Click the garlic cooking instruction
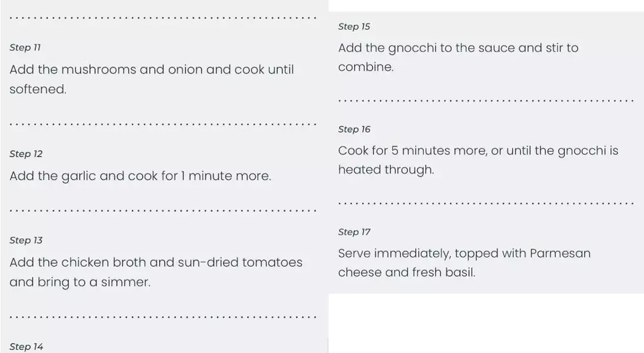Viewport: 644px width, 353px height. point(140,176)
